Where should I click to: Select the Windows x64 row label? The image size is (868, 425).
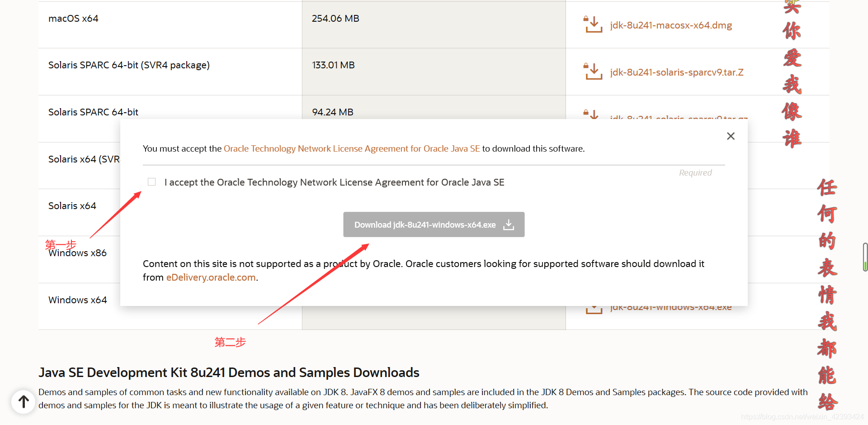click(x=78, y=300)
